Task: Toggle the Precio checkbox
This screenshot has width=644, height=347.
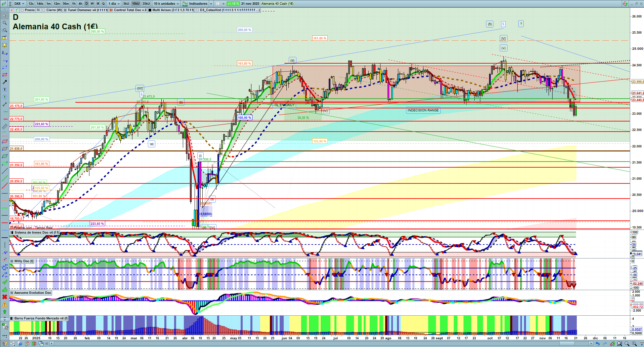Action: coord(22,10)
